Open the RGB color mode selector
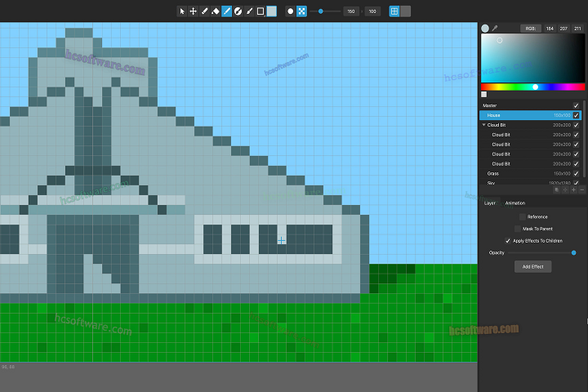The image size is (588, 392). (x=531, y=29)
